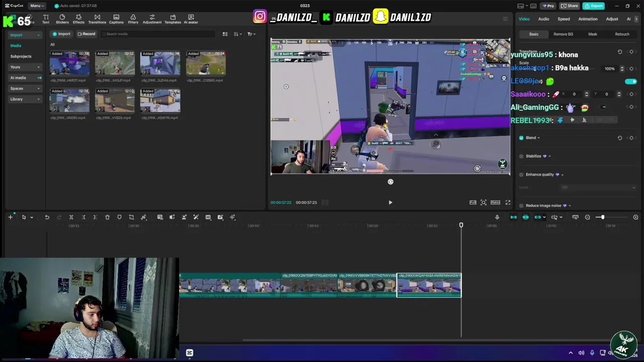Click the Record button
The image size is (644, 362).
pyautogui.click(x=86, y=34)
